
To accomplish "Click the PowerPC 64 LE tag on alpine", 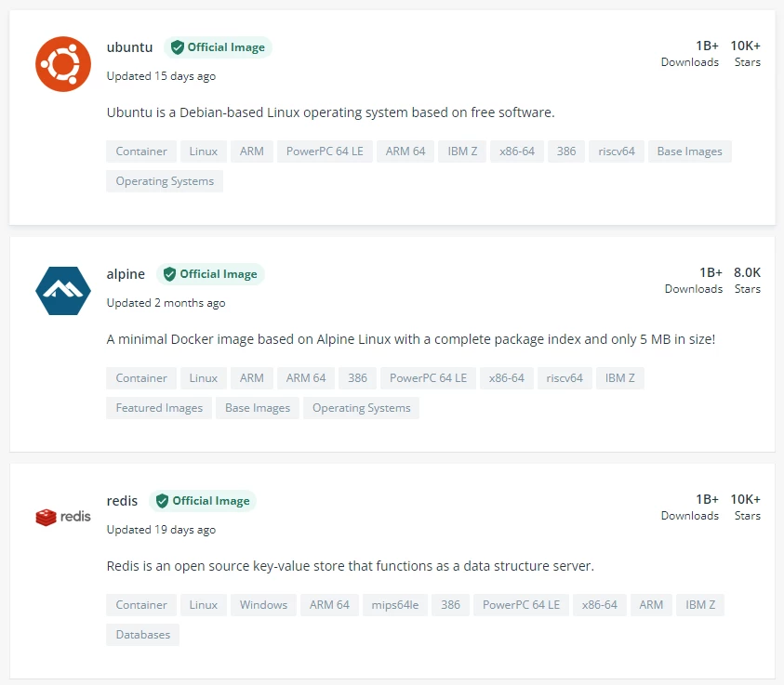I will click(x=428, y=378).
